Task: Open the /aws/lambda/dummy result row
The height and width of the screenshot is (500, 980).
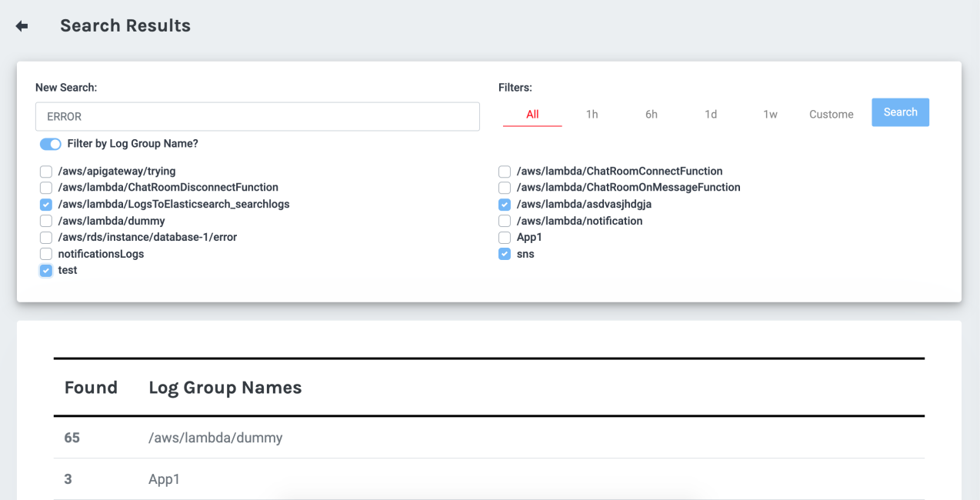Action: pos(215,438)
